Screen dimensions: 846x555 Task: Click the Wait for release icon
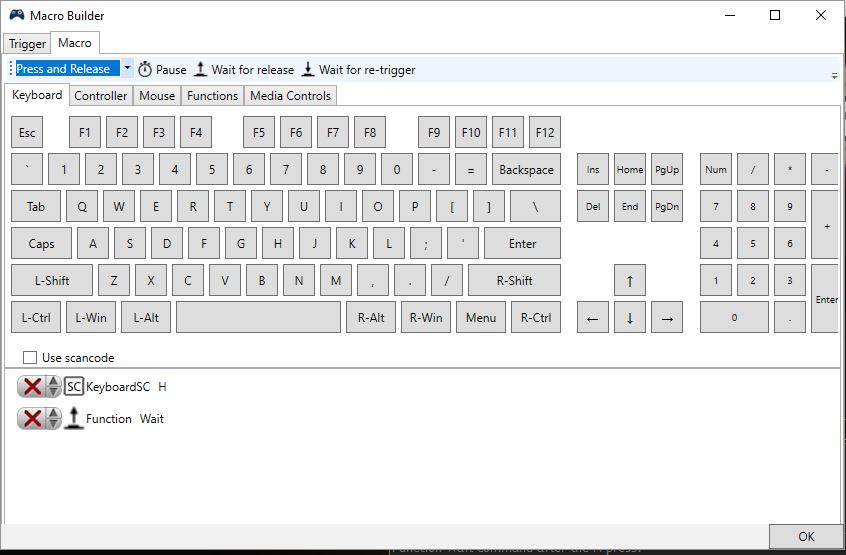click(x=201, y=70)
